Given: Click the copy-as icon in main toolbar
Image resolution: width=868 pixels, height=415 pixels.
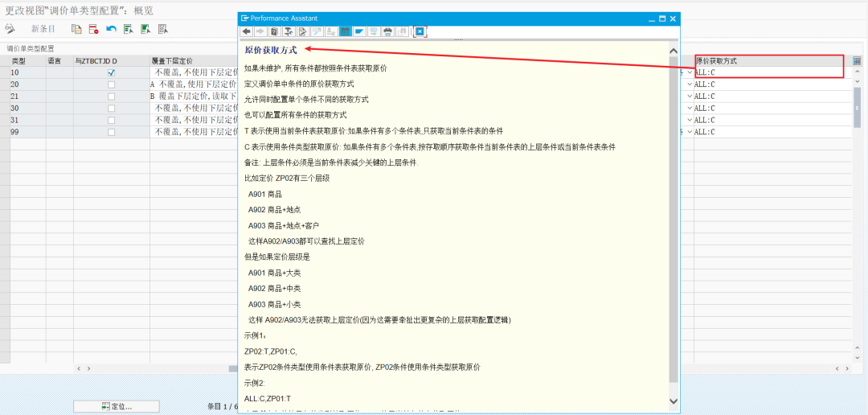Looking at the screenshot, I should point(76,29).
